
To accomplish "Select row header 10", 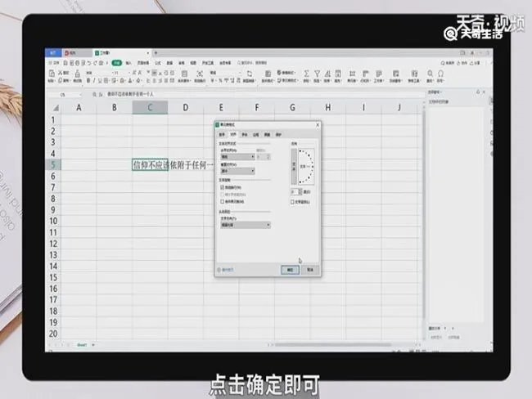I will [53, 221].
